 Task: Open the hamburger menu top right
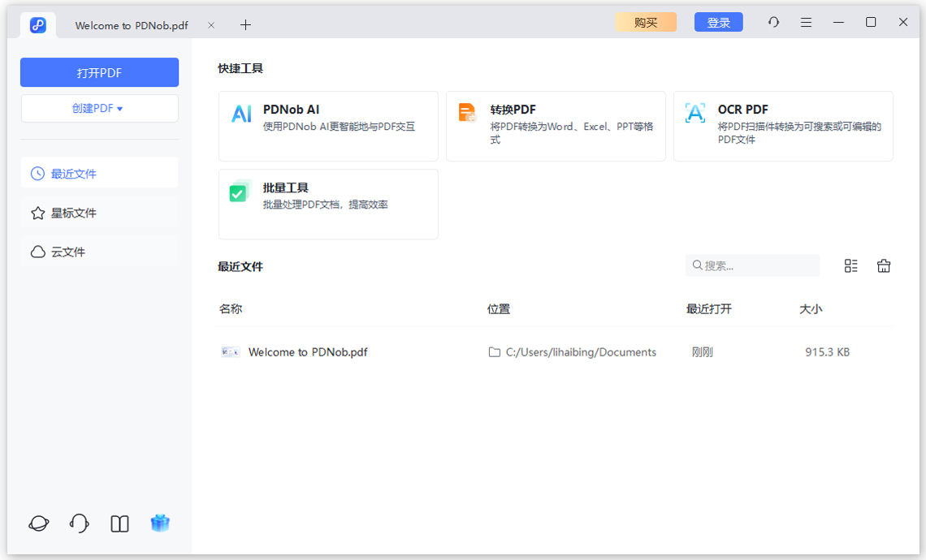(806, 22)
